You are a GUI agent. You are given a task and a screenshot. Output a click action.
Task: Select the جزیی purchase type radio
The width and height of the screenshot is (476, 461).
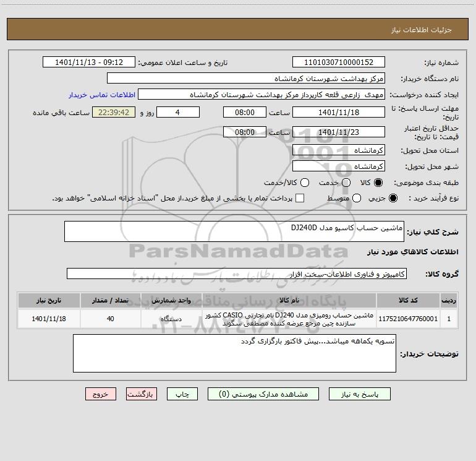click(x=393, y=199)
